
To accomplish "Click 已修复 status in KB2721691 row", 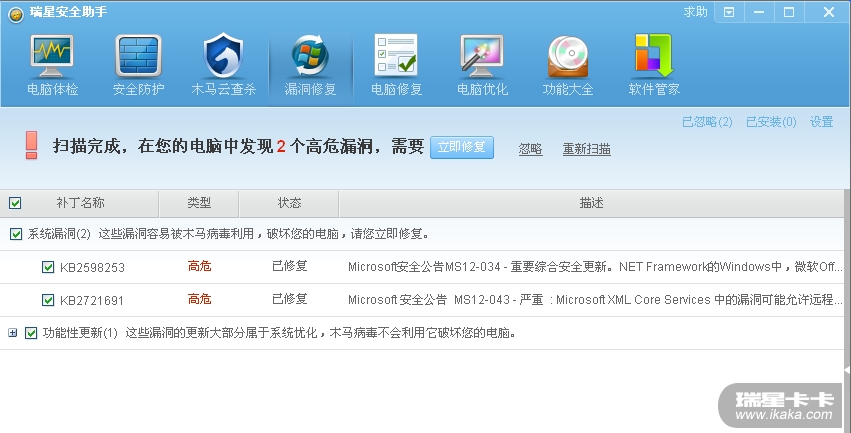I will click(290, 299).
